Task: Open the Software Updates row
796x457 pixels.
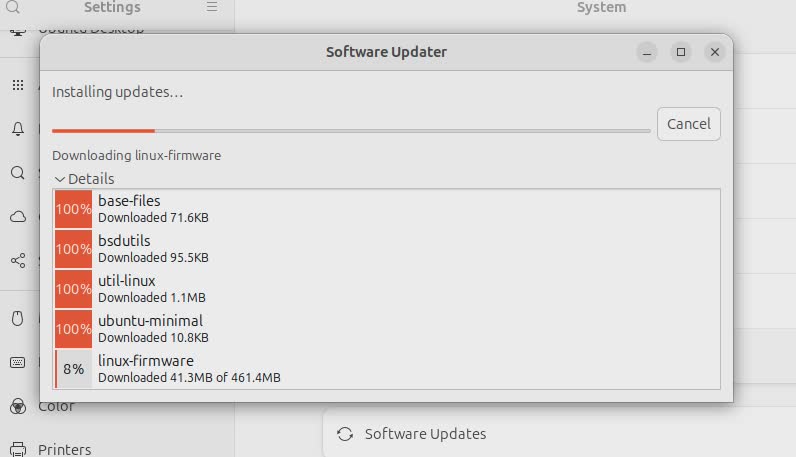Action: tap(425, 434)
